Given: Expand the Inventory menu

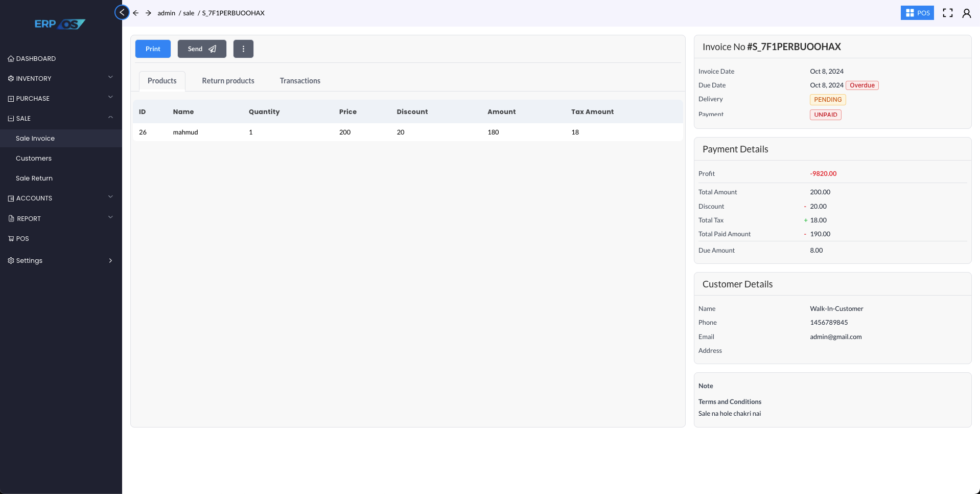Looking at the screenshot, I should (34, 78).
